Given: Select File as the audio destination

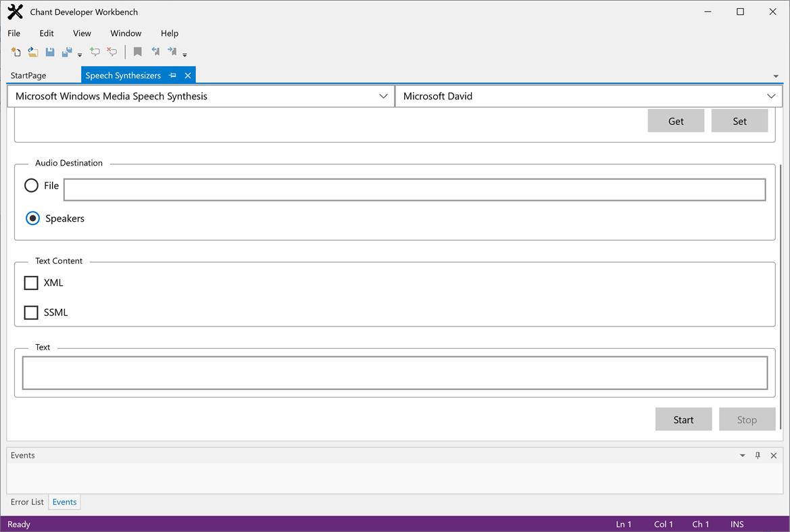Looking at the screenshot, I should (31, 185).
